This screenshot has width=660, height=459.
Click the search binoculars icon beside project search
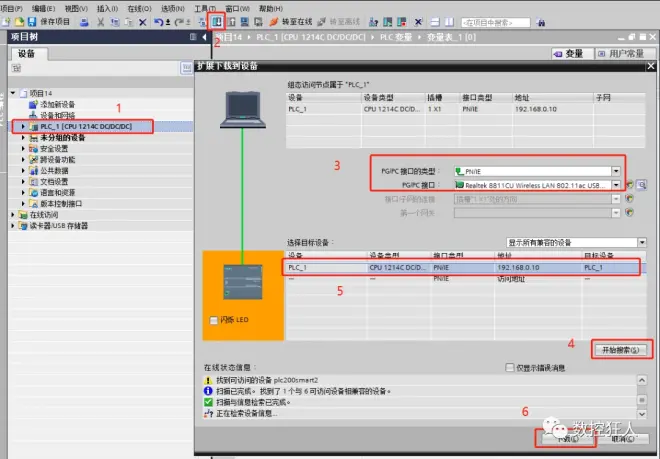click(541, 22)
